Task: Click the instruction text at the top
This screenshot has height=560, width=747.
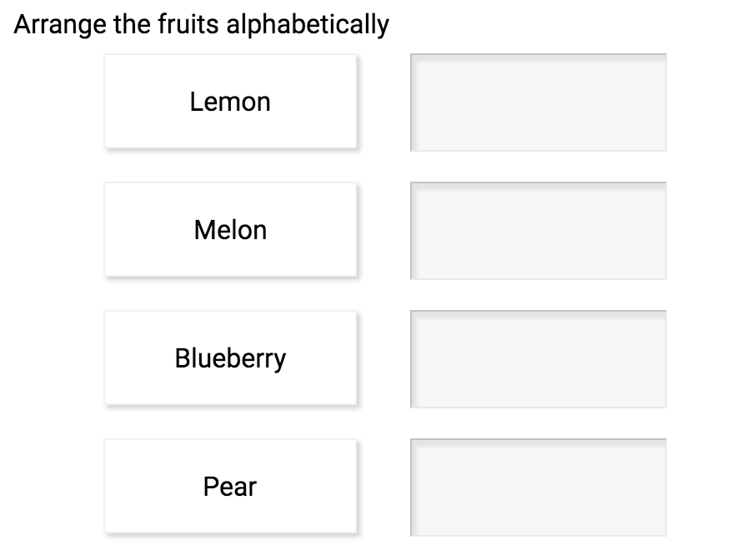Action: coord(200,23)
